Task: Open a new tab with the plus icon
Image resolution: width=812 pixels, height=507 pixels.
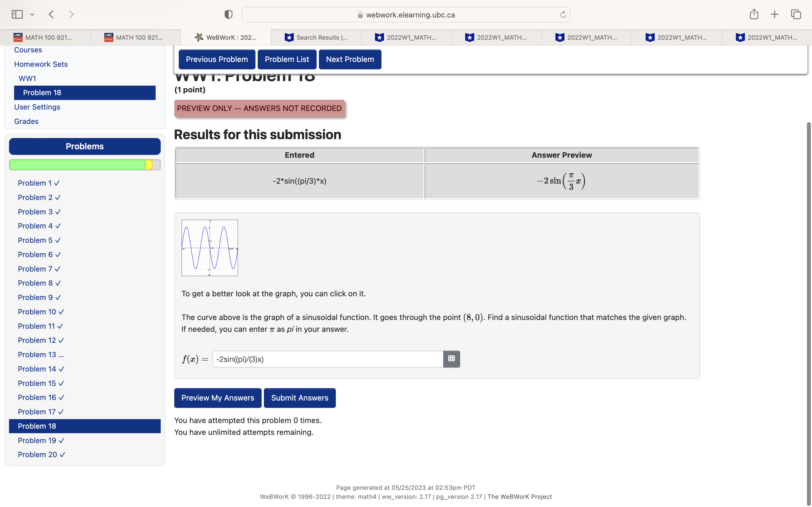Action: [775, 14]
